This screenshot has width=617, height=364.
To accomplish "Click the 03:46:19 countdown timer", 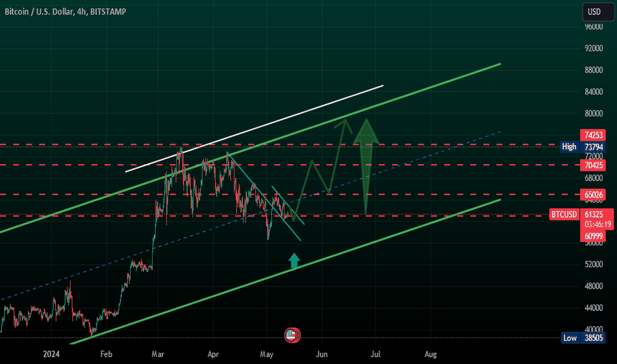I will (x=597, y=225).
